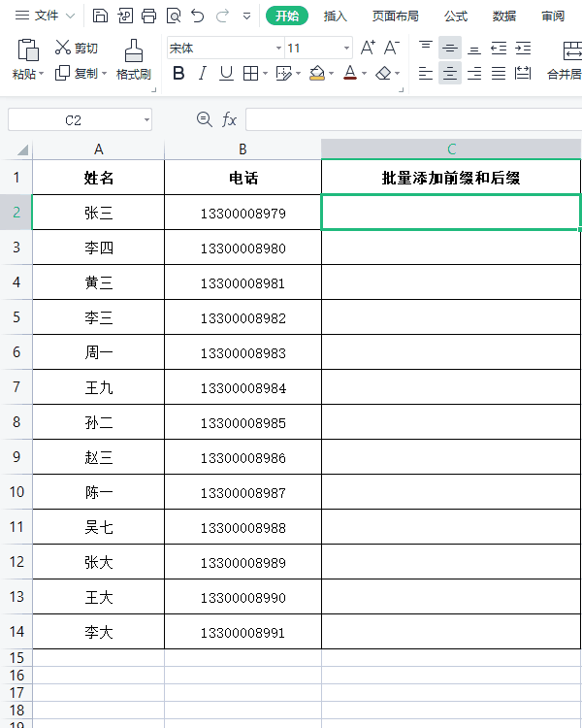Click the fx insert function icon
The image size is (582, 728).
[229, 119]
